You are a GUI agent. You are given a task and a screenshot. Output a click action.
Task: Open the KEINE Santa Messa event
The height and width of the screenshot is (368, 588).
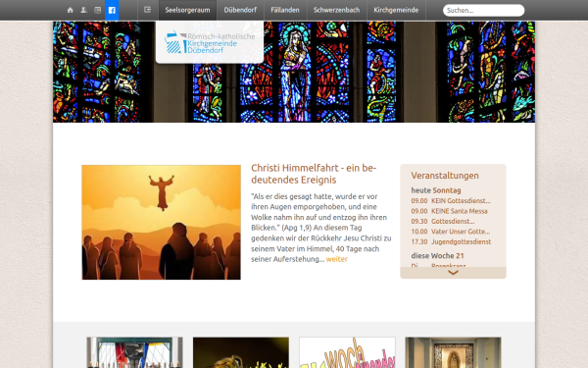point(460,211)
